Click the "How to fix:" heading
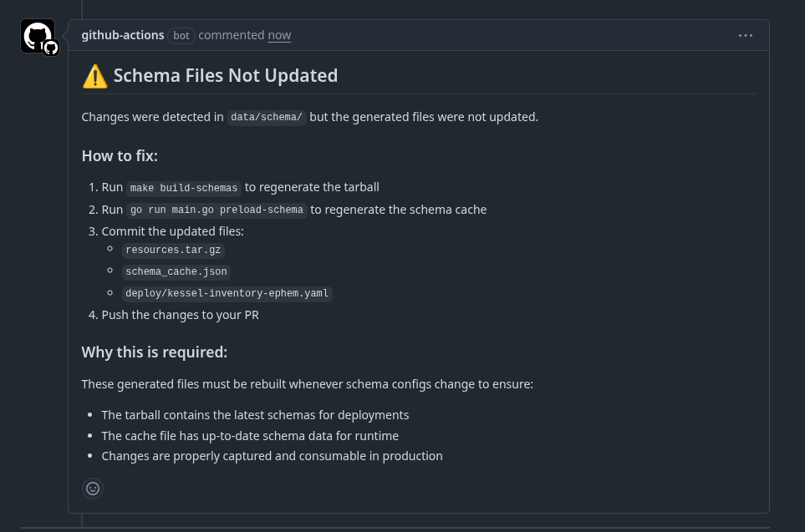 click(x=120, y=156)
